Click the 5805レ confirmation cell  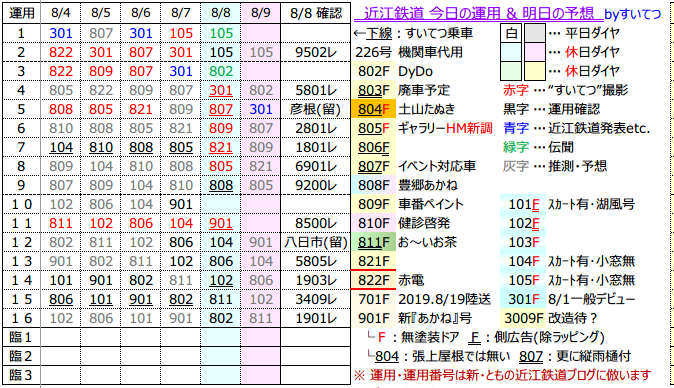pos(316,261)
